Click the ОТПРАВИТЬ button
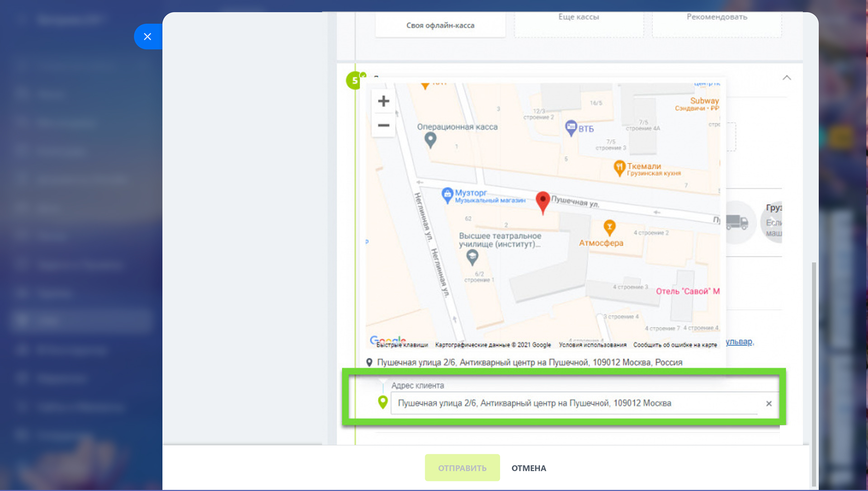Viewport: 868px width, 491px height. (462, 468)
